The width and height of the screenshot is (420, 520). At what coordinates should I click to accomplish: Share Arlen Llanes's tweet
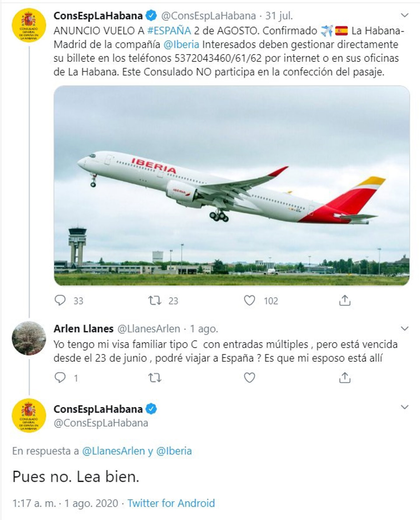(x=345, y=378)
